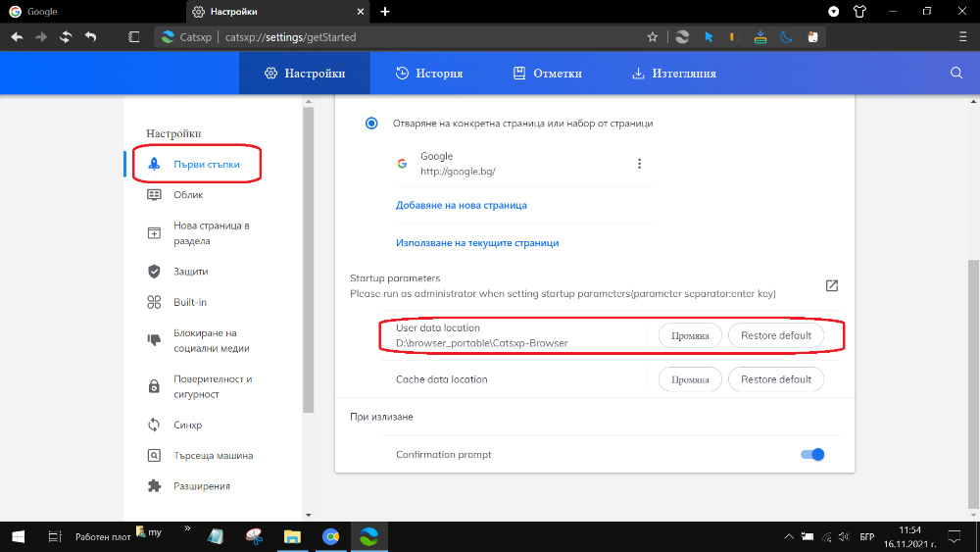Click the undo closed tab arrow icon

click(90, 37)
